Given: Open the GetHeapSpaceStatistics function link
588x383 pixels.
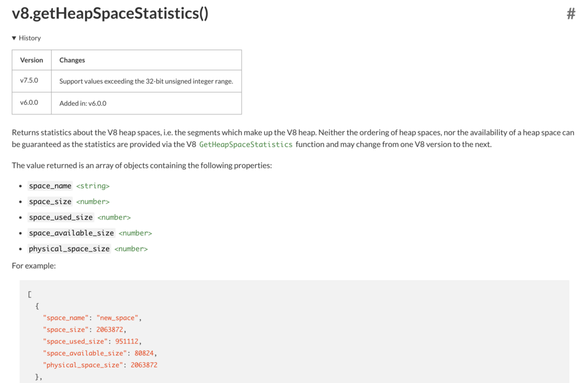Looking at the screenshot, I should [x=246, y=145].
